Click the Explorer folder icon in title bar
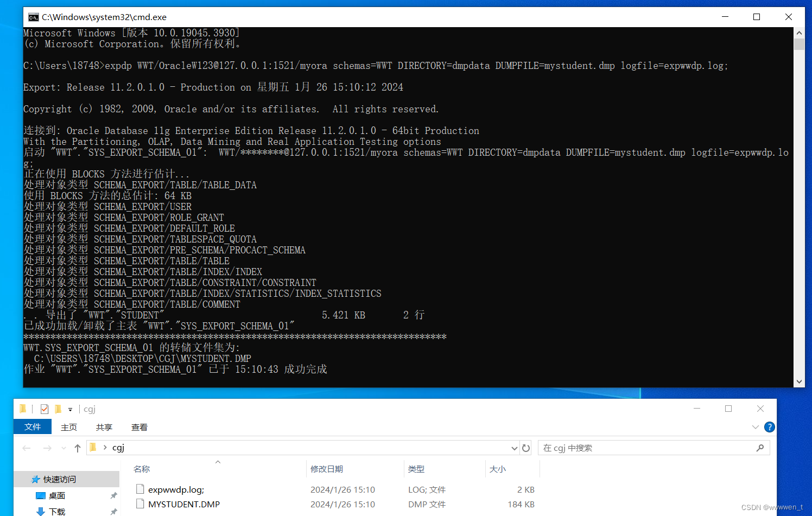Viewport: 812px width, 516px height. [x=23, y=409]
